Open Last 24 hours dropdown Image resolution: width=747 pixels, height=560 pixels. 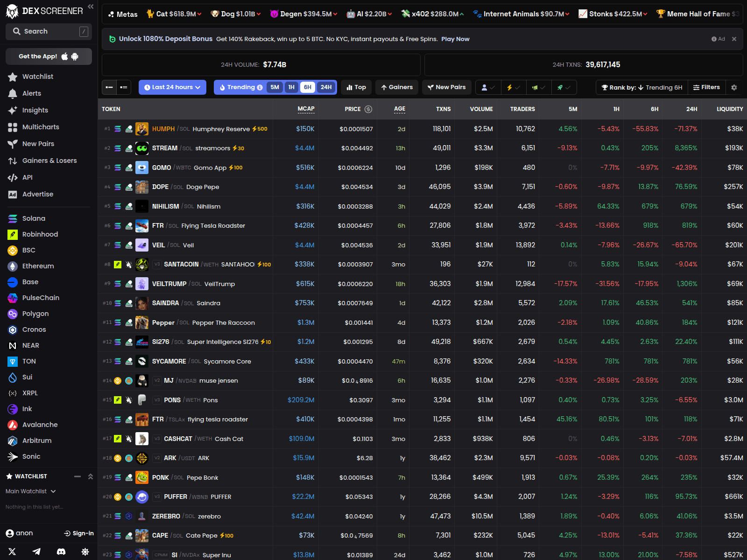172,87
